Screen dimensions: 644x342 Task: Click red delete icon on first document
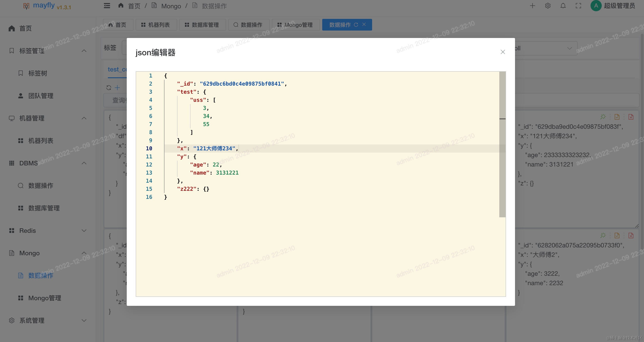click(631, 117)
